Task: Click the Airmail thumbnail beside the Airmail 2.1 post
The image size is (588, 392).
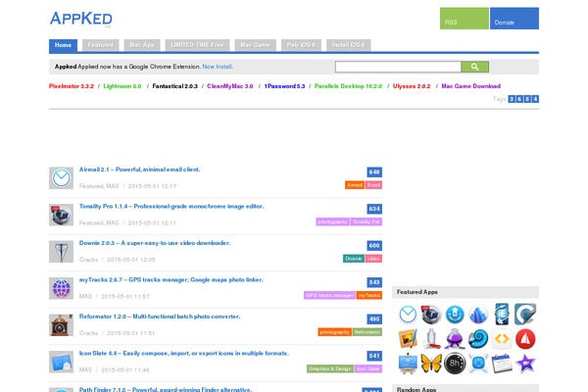Action: point(61,178)
